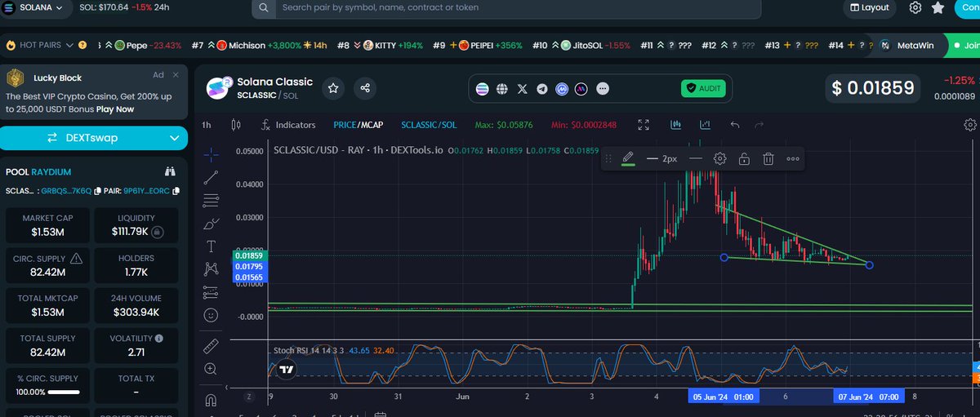Open more options in drawing toolbar

pos(793,158)
